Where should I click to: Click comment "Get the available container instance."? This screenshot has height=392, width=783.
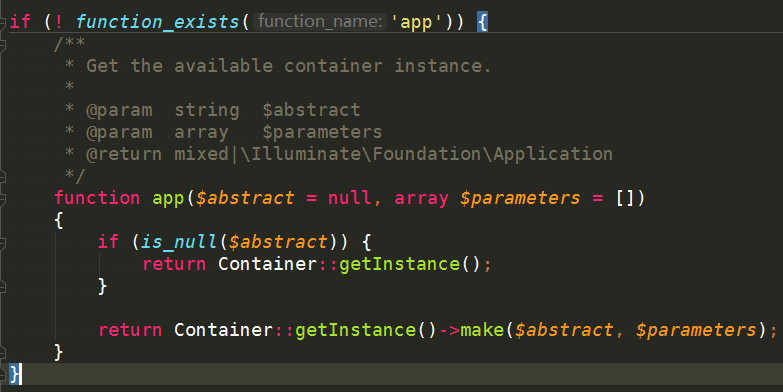[x=289, y=65]
